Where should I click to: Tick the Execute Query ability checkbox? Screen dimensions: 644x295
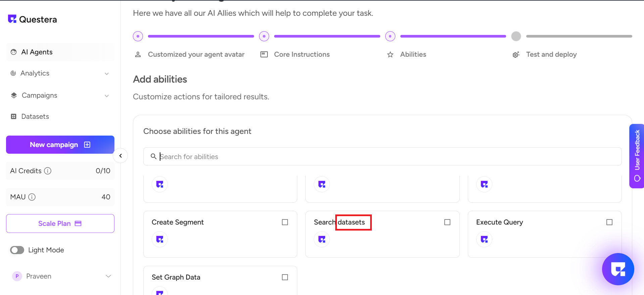click(609, 222)
